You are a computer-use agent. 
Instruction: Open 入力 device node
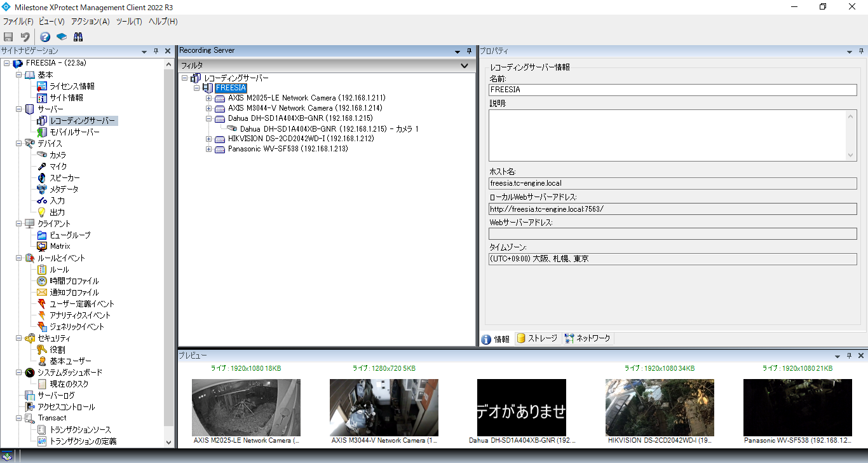(57, 201)
